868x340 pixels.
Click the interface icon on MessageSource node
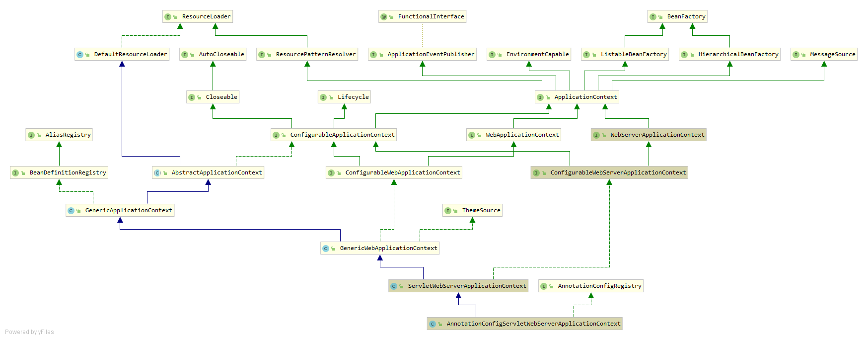tap(796, 55)
